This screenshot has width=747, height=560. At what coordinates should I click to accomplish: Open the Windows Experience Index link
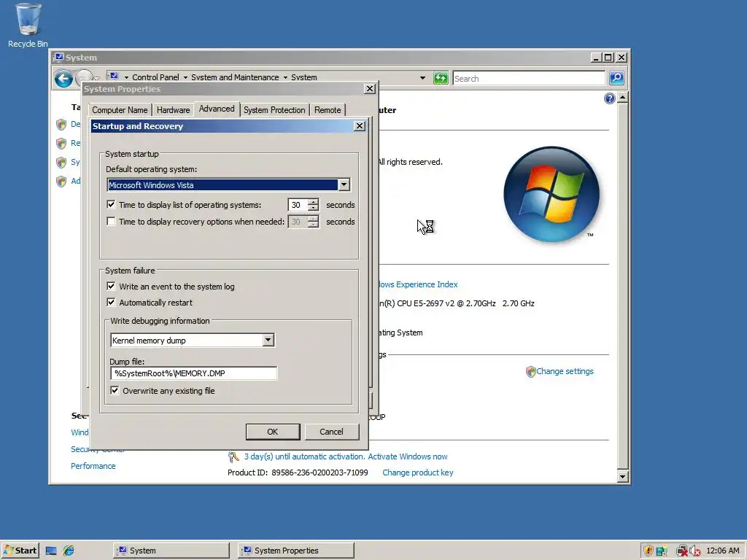418,284
